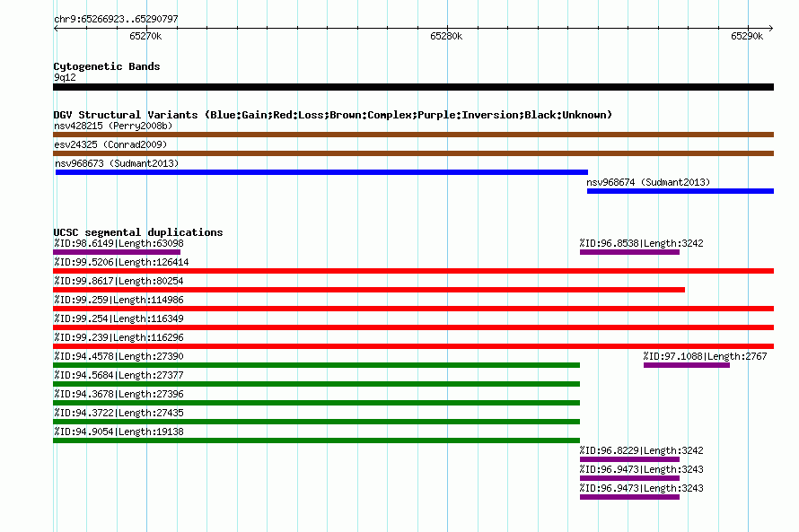Viewport: 799px width, 532px height.
Task: Click the %ID:94.3678|Length:27396 label
Action: coord(119,394)
